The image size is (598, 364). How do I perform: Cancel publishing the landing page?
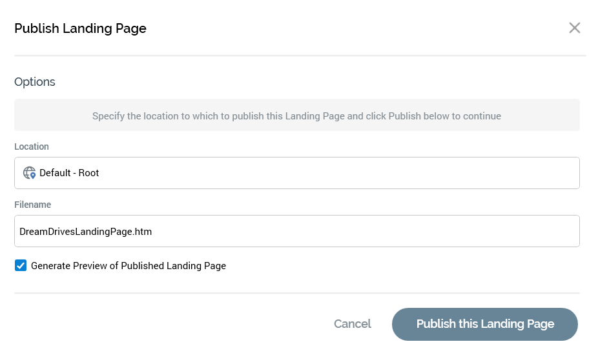click(352, 324)
